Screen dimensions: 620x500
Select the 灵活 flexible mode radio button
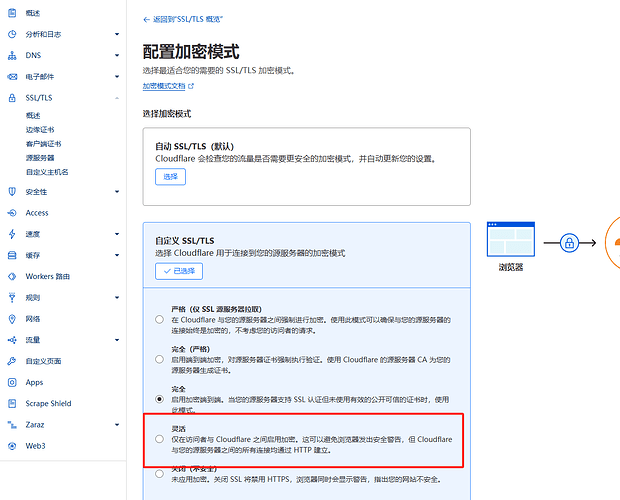[x=159, y=439]
